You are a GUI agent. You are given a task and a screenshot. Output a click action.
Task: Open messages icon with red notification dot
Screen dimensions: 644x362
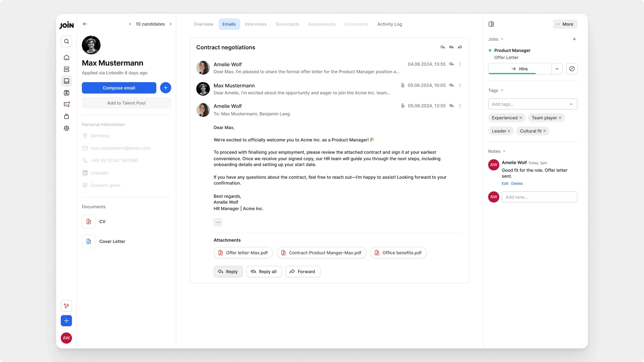click(x=67, y=104)
